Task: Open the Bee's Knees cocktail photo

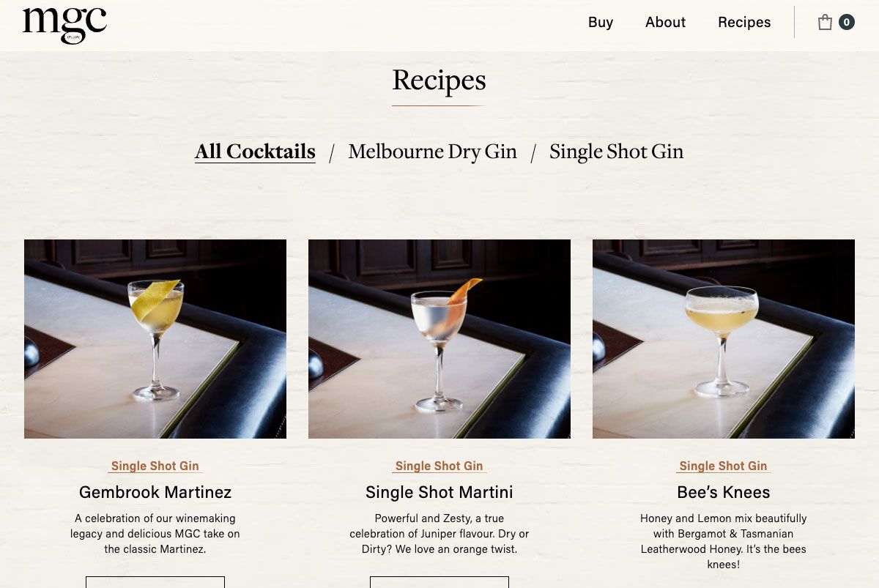Action: (724, 339)
